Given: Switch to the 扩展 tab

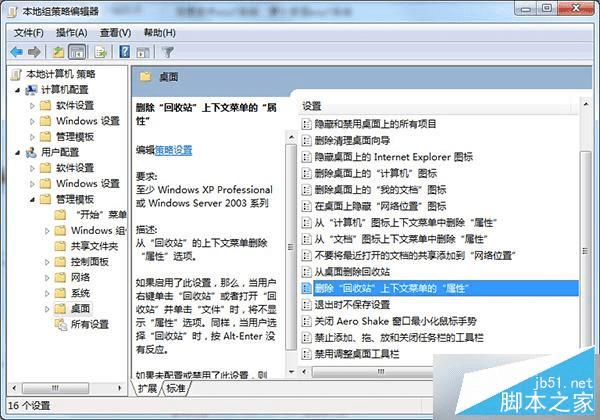Looking at the screenshot, I should [x=148, y=389].
